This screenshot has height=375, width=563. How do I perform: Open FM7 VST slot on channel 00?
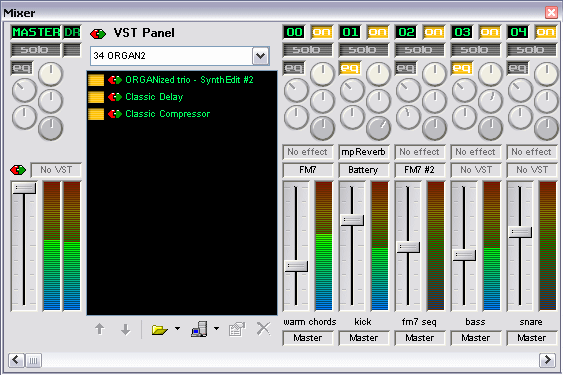[308, 170]
